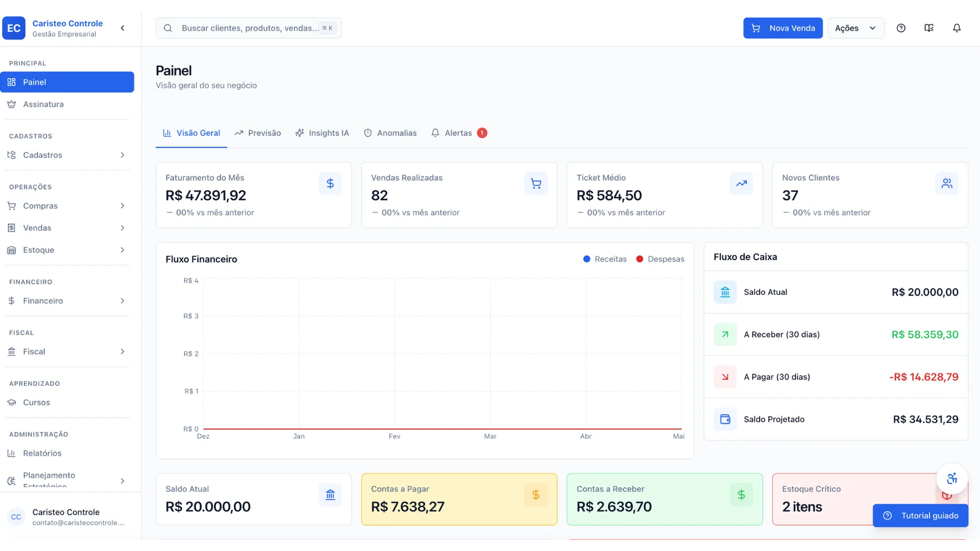Expand the Vendas menu chevron
This screenshot has height=551, width=980.
point(122,228)
